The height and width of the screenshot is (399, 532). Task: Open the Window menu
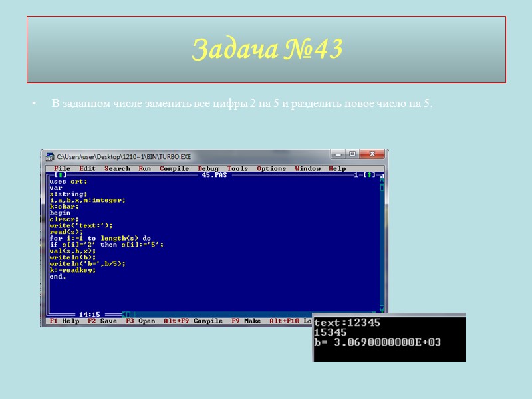tap(308, 168)
